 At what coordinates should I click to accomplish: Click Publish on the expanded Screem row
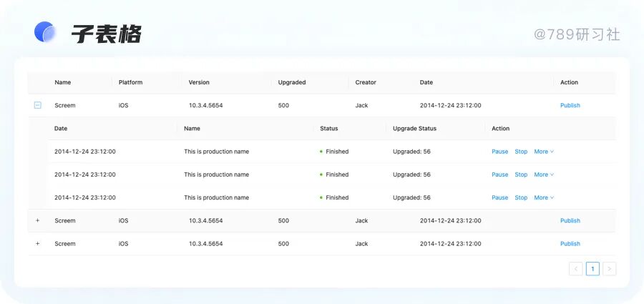click(x=570, y=106)
